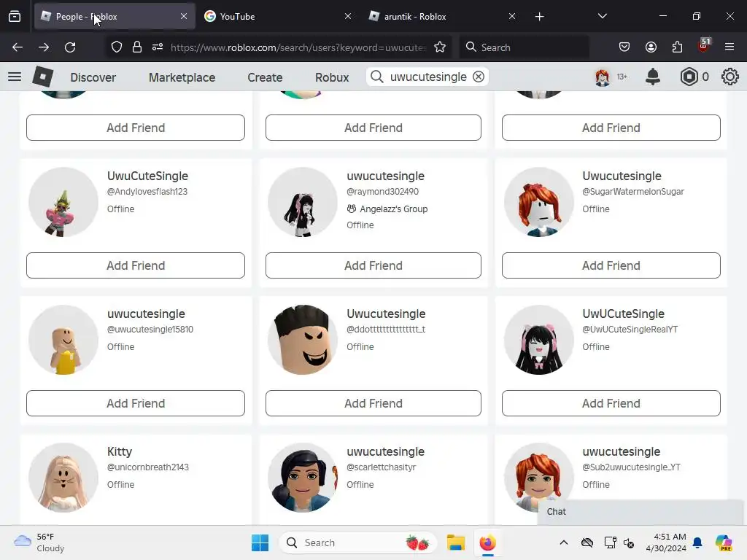Open Kitty @unicornbreath2143 avatar
The height and width of the screenshot is (560, 747).
[63, 478]
